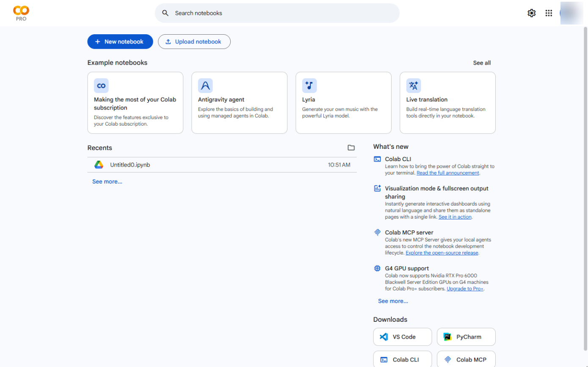Viewport: 588px width, 367px height.
Task: Click the Colab MCP server icon in What's new
Action: coord(377,233)
